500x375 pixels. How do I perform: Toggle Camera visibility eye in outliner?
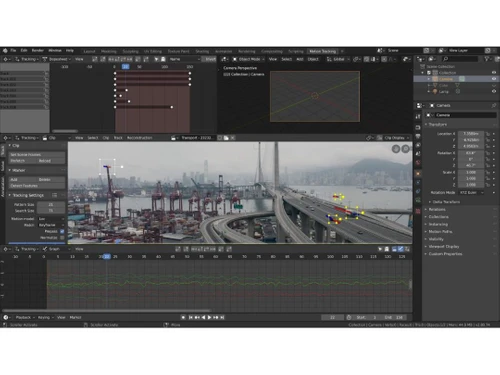point(494,79)
